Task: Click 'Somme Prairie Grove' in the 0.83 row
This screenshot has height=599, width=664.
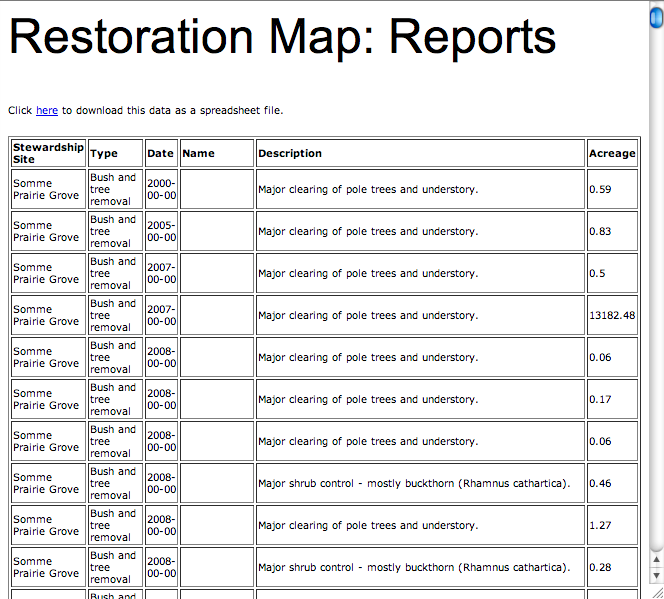Action: click(46, 231)
